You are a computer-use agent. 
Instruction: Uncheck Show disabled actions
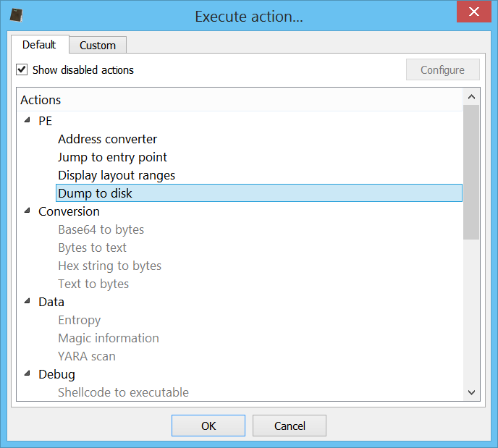(22, 69)
